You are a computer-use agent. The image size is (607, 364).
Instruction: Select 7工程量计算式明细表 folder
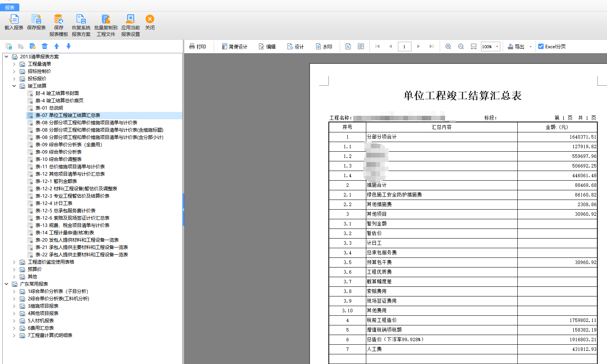[50, 335]
